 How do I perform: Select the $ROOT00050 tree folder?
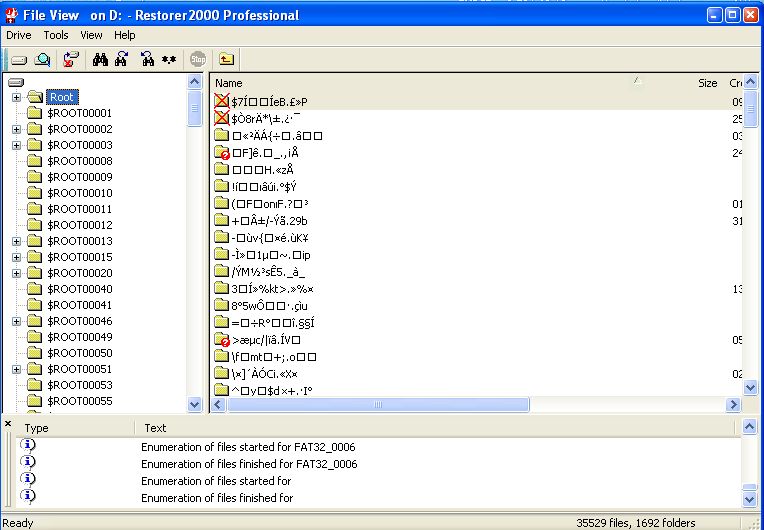(80, 353)
